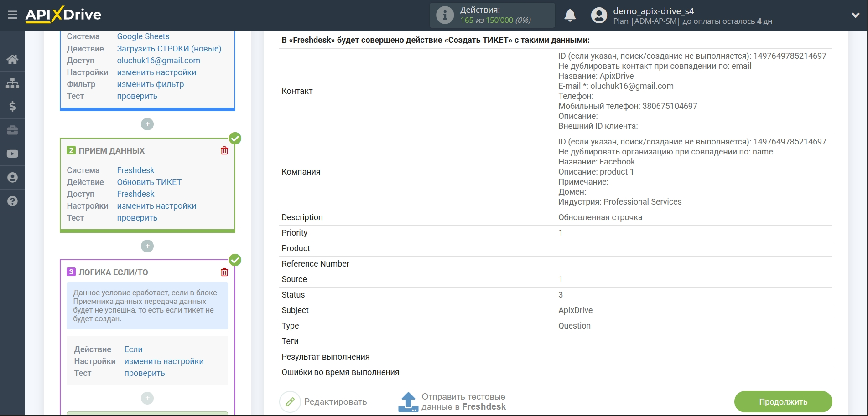Select the Теги row label

tap(290, 341)
